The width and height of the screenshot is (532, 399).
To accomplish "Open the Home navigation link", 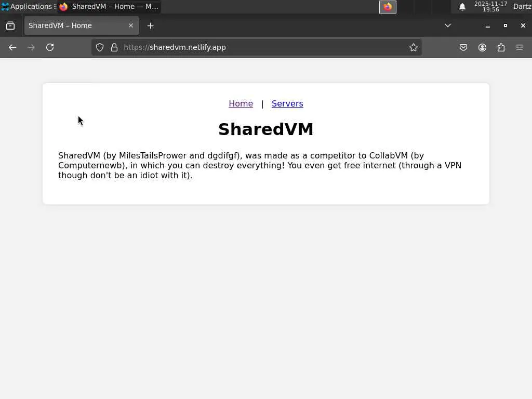I will pyautogui.click(x=241, y=103).
